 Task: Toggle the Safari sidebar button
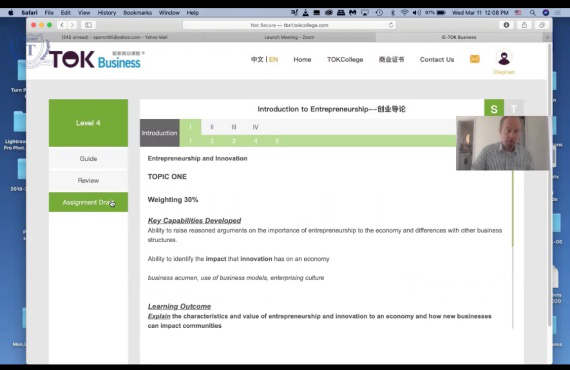click(x=88, y=25)
